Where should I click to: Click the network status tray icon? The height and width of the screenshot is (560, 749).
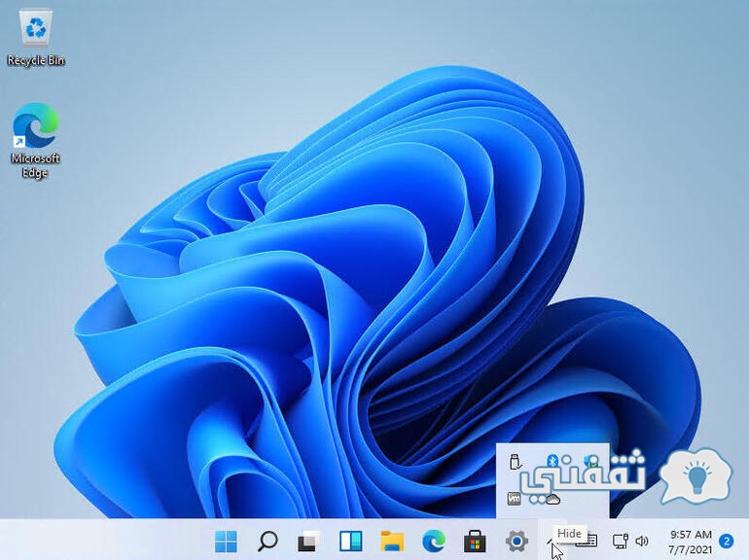point(620,541)
